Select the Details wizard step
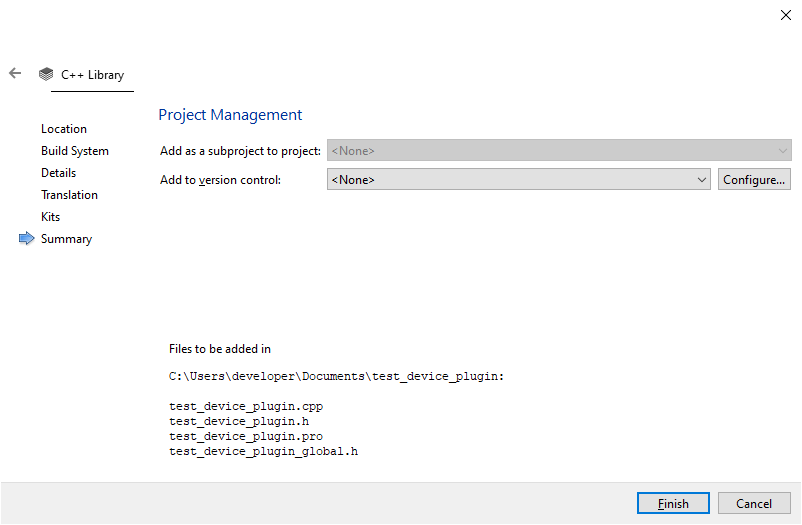The height and width of the screenshot is (525, 802). click(58, 173)
